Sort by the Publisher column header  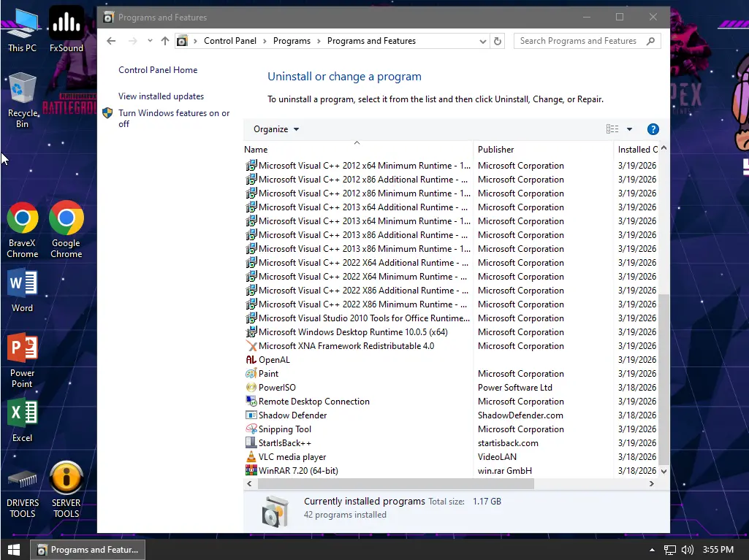click(x=543, y=150)
